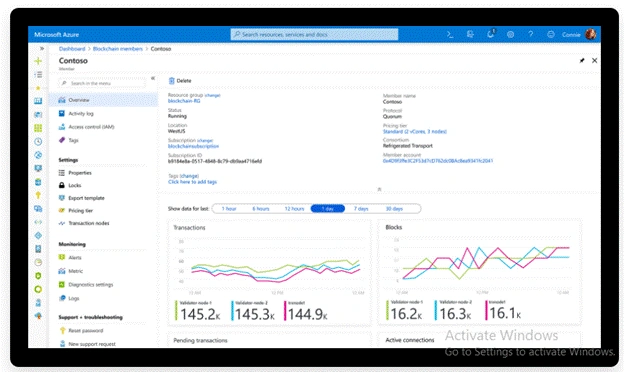
Task: Open the yellow key icon in sidebar
Action: pyautogui.click(x=38, y=195)
